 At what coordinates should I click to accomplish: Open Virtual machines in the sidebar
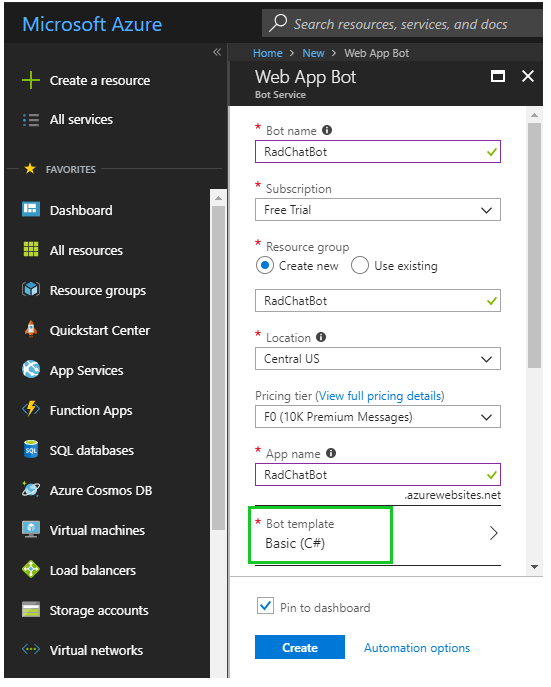pyautogui.click(x=97, y=530)
